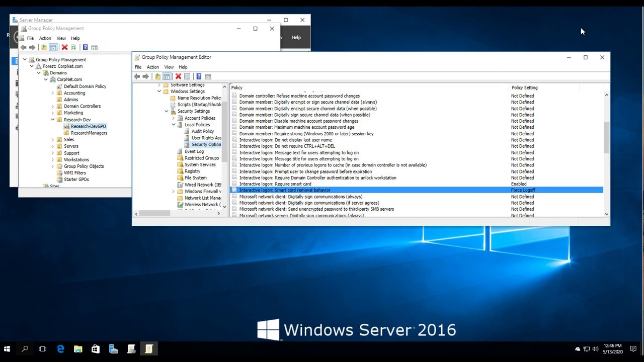
Task: Collapse Research-Dev node in Group Policy Management
Action: [52, 120]
